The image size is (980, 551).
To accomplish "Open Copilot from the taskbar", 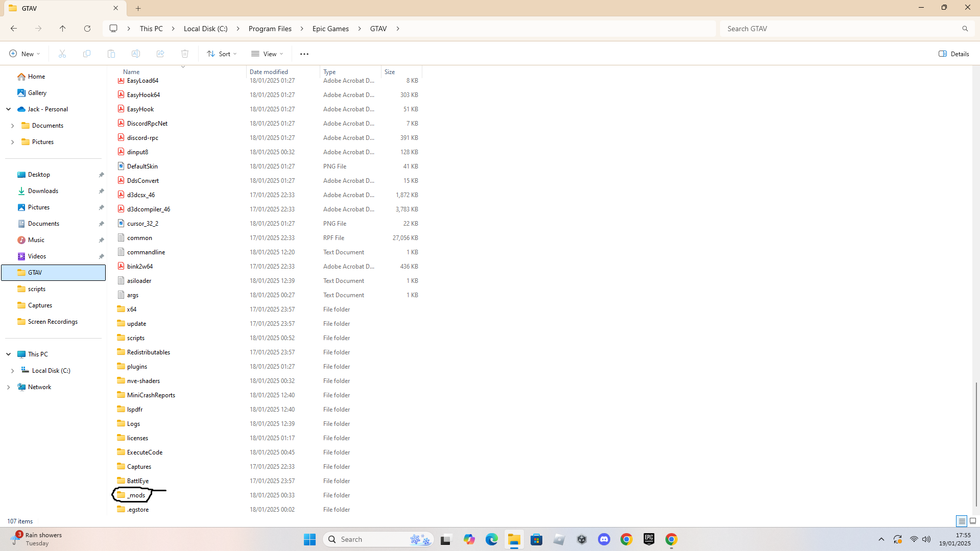I will point(469,539).
